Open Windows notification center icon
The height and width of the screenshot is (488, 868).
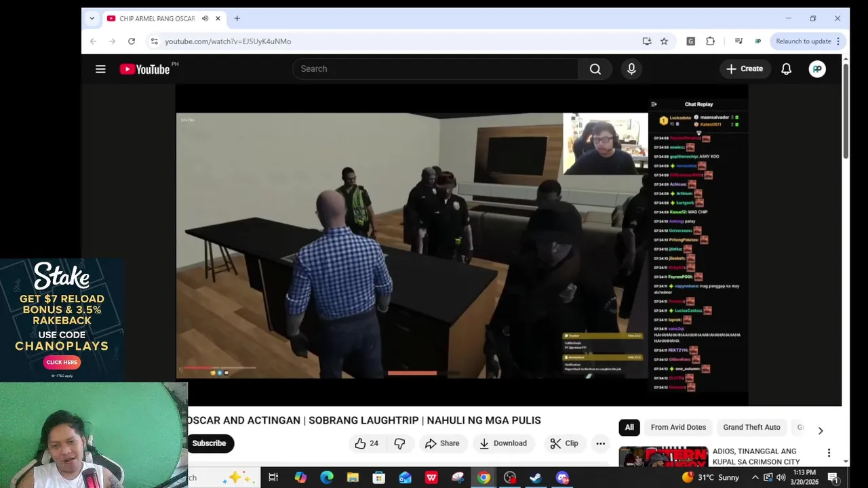click(x=833, y=479)
